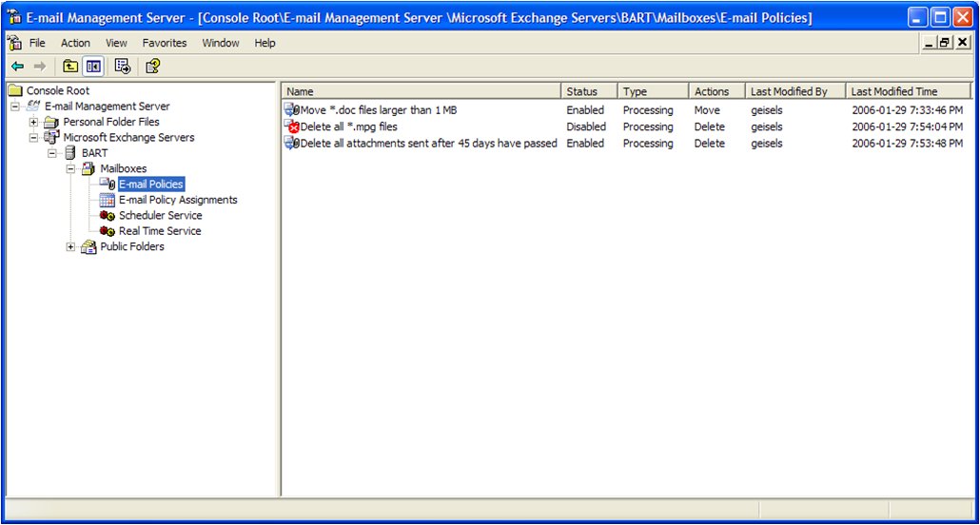Open the Help toolbar icon
Screen dimensions: 980x525
tap(152, 67)
